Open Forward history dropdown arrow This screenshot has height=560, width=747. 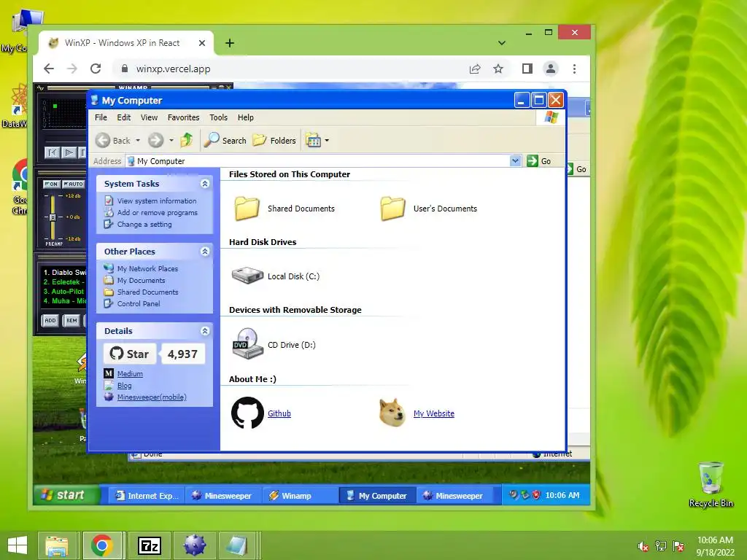point(171,141)
